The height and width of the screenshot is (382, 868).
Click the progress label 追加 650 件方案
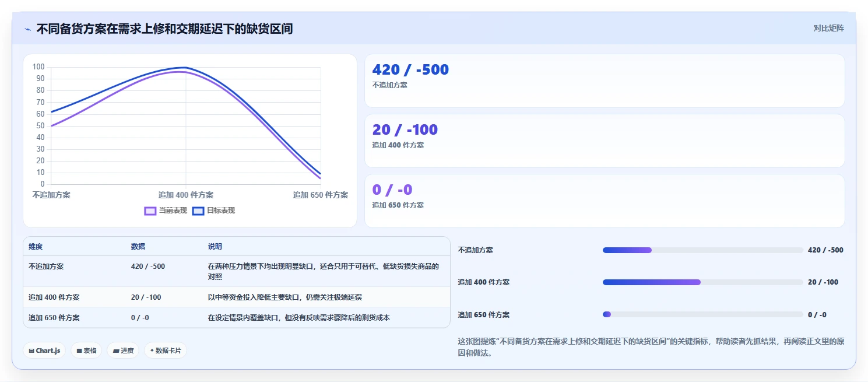click(x=484, y=315)
